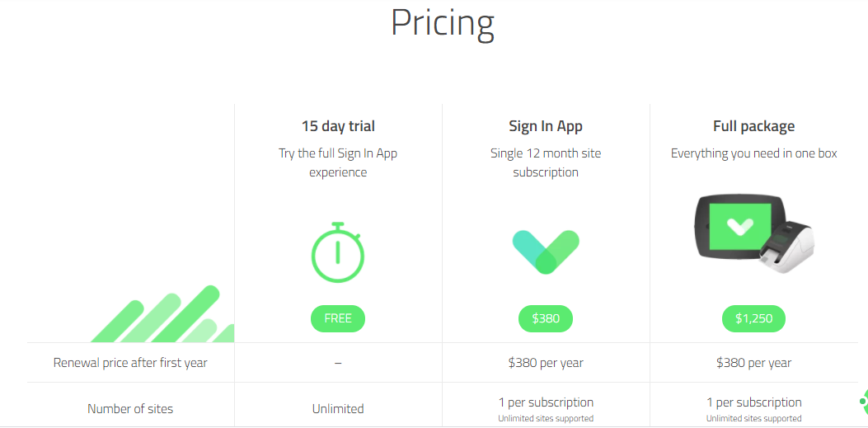
Task: Choose the $1,250 Full package button
Action: pyautogui.click(x=753, y=318)
